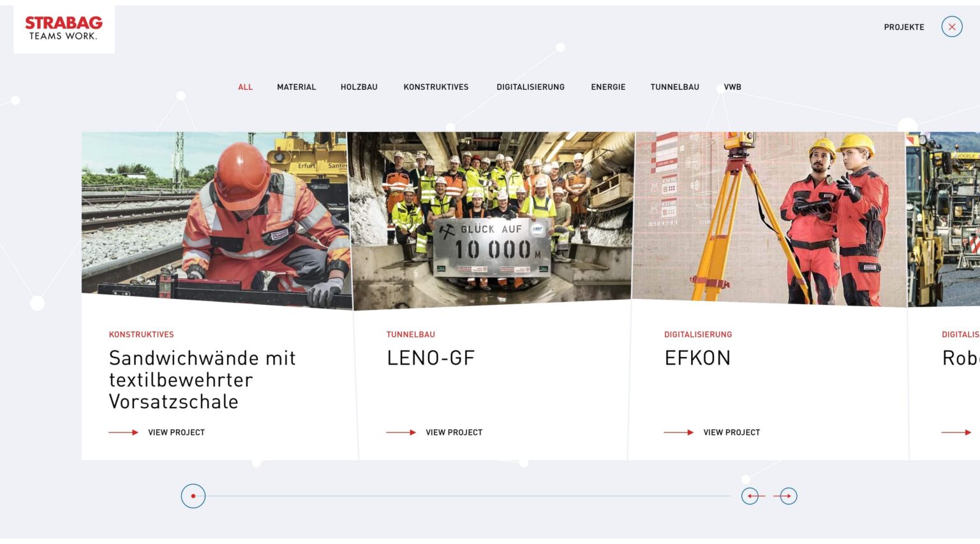Select the ENERGIE filter
The width and height of the screenshot is (980, 544).
pyautogui.click(x=608, y=87)
